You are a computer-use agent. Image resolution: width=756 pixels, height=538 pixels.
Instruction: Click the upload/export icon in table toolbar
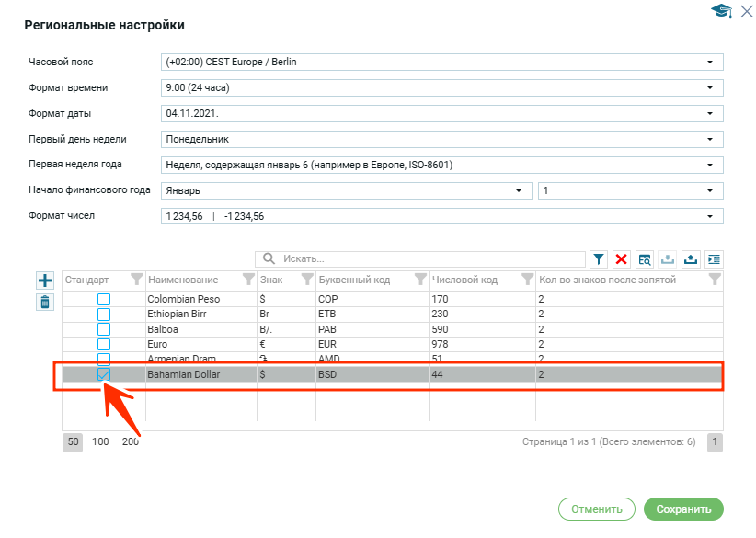(690, 259)
